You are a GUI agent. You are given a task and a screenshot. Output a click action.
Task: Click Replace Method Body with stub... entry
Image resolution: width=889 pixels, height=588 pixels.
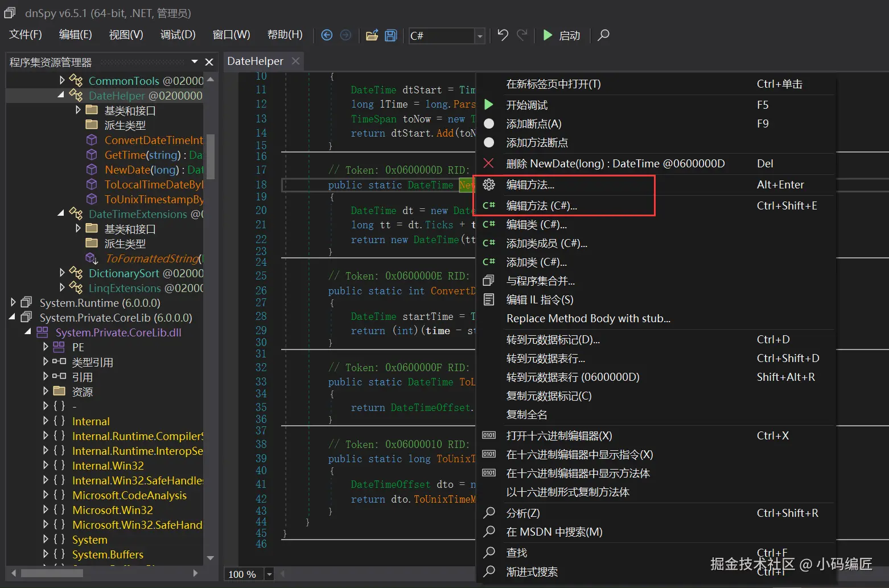[x=588, y=319]
